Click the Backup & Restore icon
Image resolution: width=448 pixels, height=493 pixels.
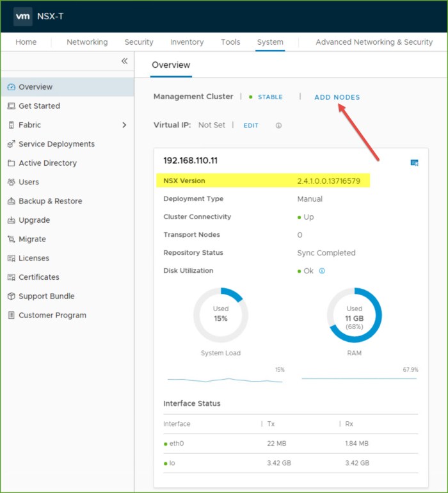[x=11, y=201]
